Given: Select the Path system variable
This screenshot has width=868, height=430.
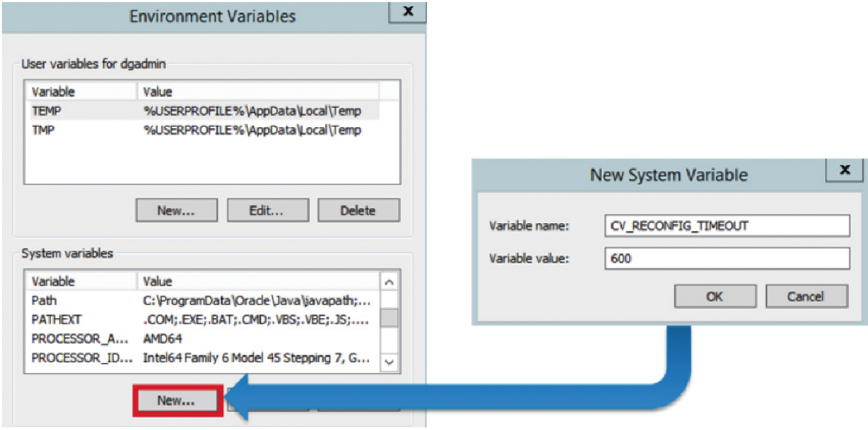Looking at the screenshot, I should click(202, 301).
